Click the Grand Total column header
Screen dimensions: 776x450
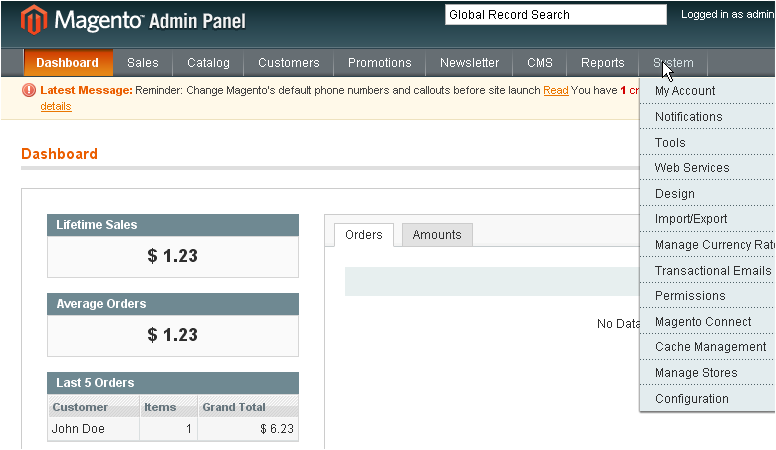(x=248, y=407)
